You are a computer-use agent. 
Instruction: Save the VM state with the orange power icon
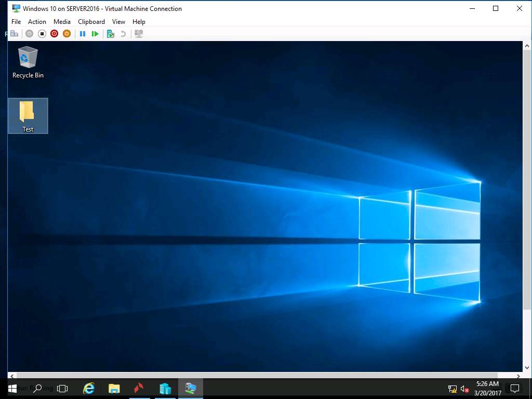coord(67,34)
